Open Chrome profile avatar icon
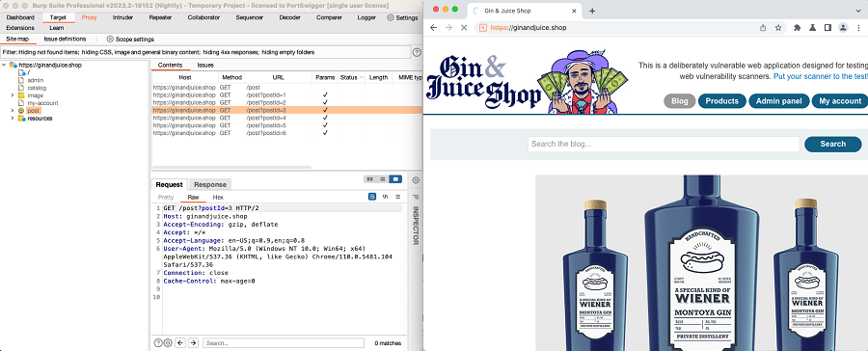The width and height of the screenshot is (868, 351). click(x=843, y=28)
